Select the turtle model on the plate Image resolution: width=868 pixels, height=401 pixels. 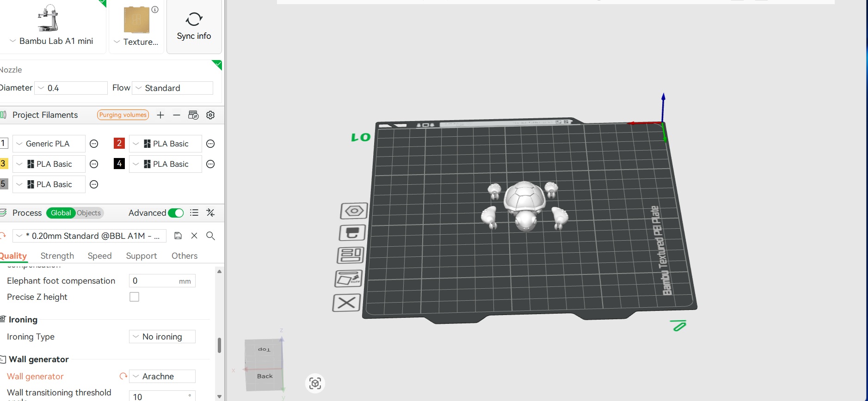(525, 205)
